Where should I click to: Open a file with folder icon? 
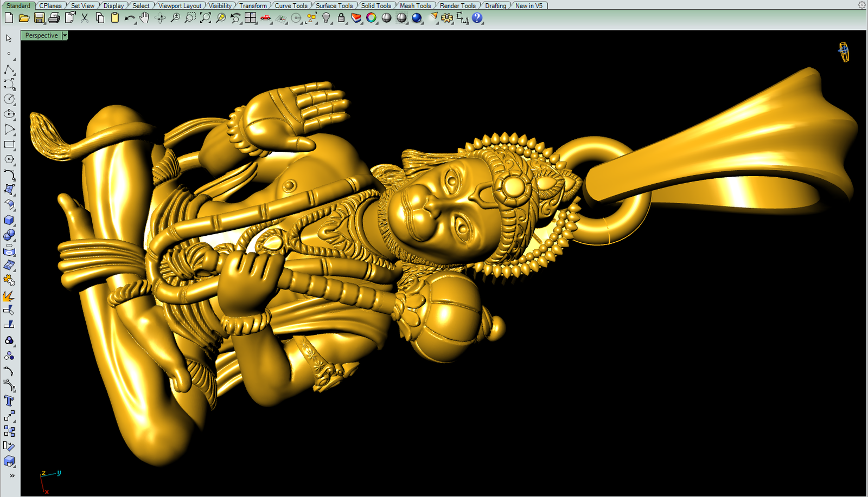tap(24, 18)
